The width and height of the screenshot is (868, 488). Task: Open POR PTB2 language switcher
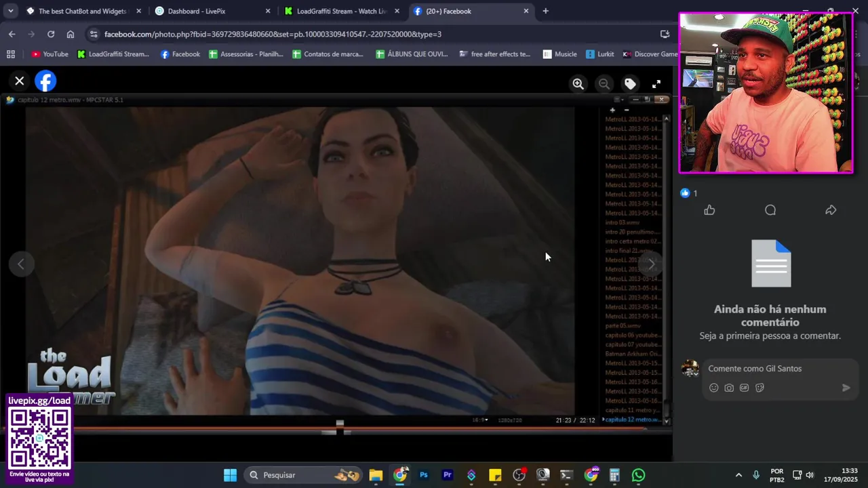coord(777,475)
